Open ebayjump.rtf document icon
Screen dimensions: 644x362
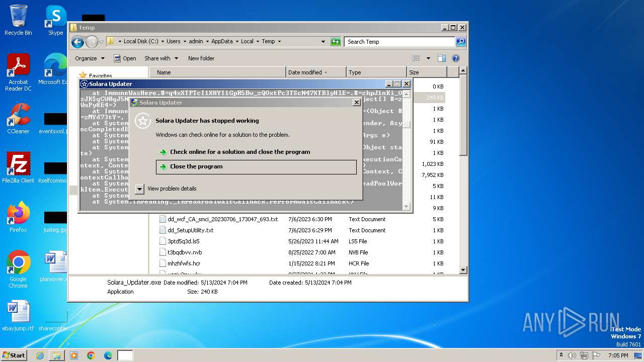[x=18, y=316]
